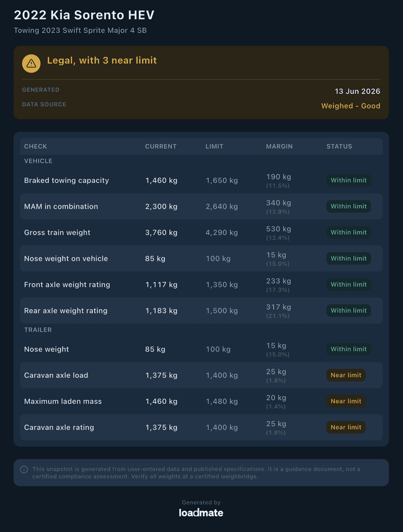Click limit value '2,640 kg'
Screen dimensions: 403x532
222,206
